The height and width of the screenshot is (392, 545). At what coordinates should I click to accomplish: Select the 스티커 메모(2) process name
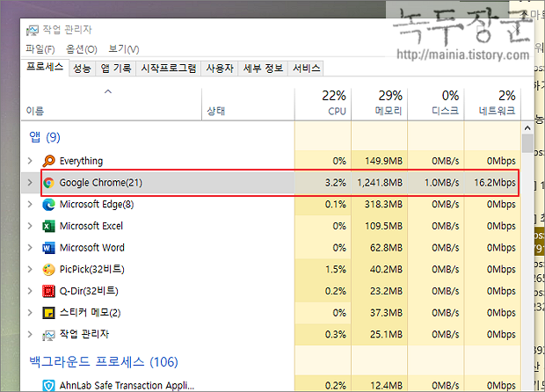coord(90,313)
